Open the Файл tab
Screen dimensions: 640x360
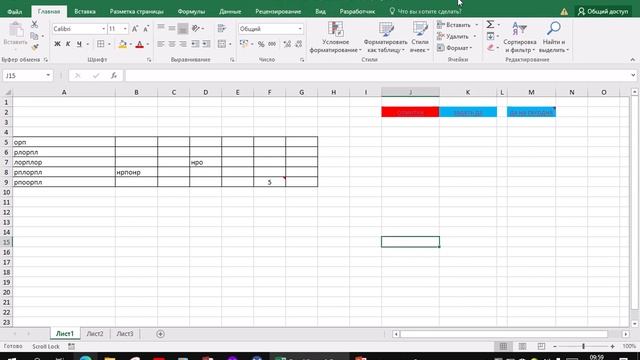(x=15, y=11)
